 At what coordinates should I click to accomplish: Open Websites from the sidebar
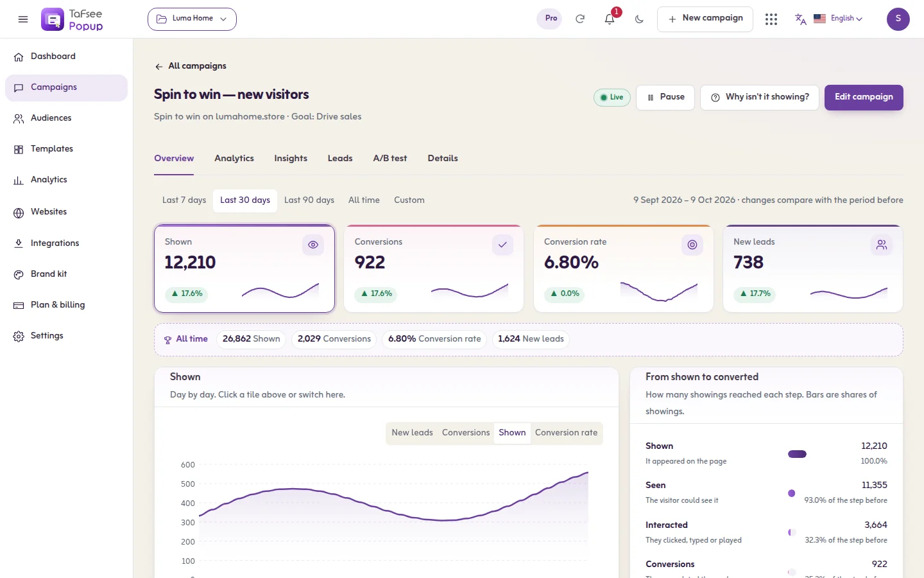click(66, 212)
